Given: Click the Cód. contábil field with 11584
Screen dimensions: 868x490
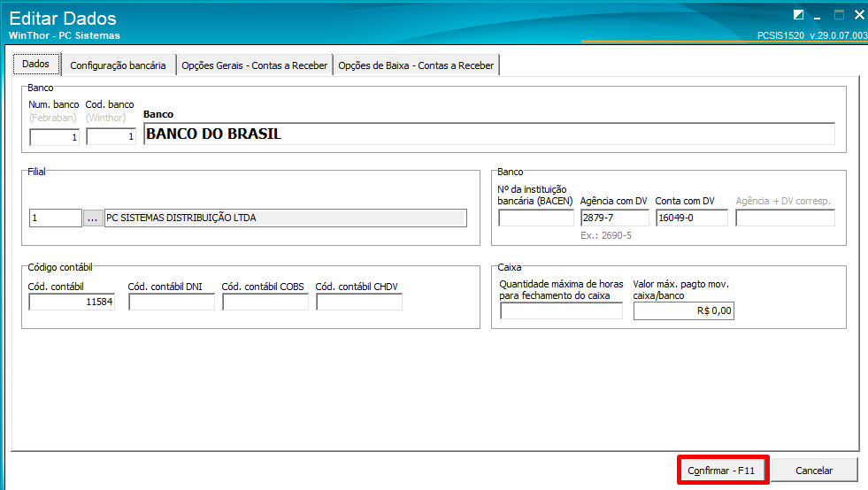Looking at the screenshot, I should pyautogui.click(x=72, y=302).
